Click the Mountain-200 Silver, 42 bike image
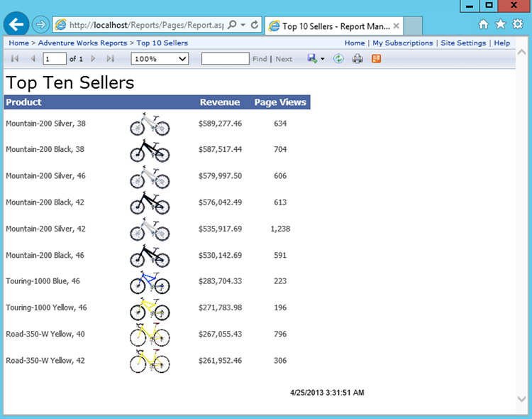Screen dimensions: 532x419 [x=150, y=229]
